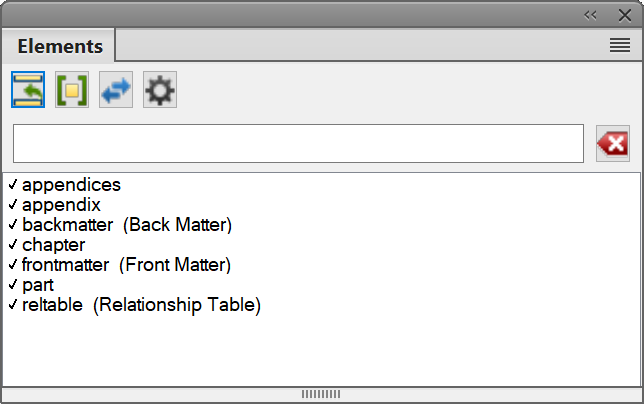Choose frontmatter (Front Matter) element
The image size is (644, 404).
pyautogui.click(x=126, y=265)
